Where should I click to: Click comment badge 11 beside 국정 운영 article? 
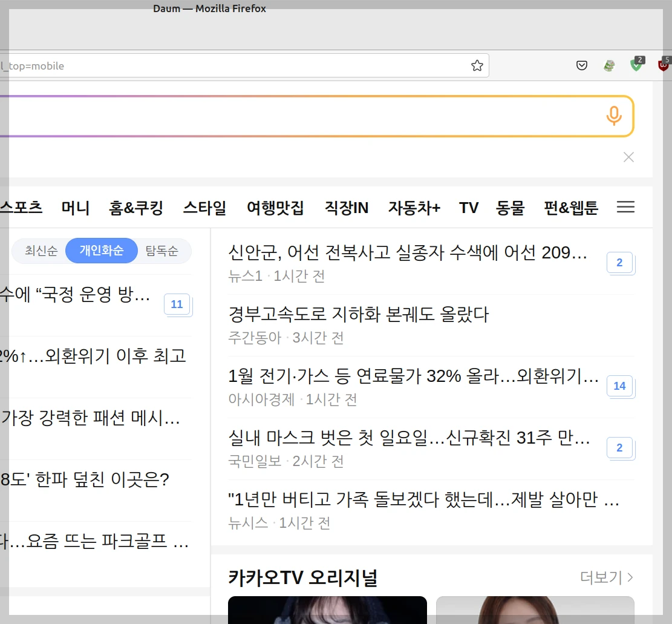177,304
